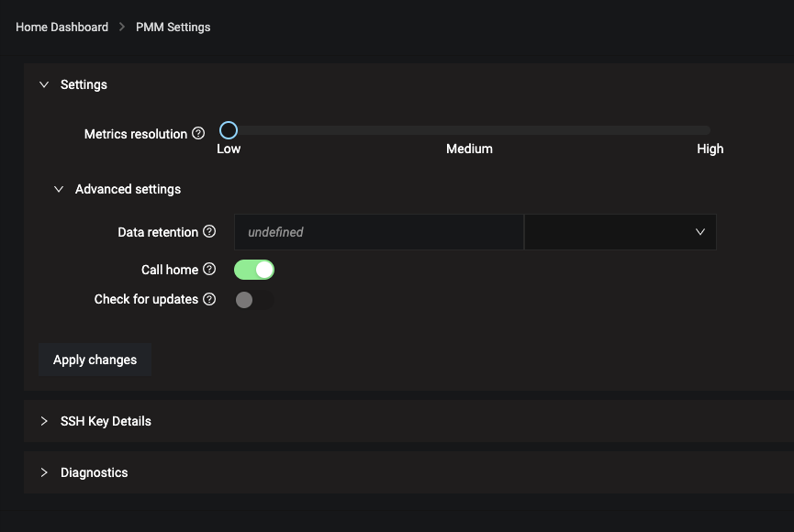The height and width of the screenshot is (532, 794).
Task: Select PMM Settings in the breadcrumb
Action: point(173,27)
